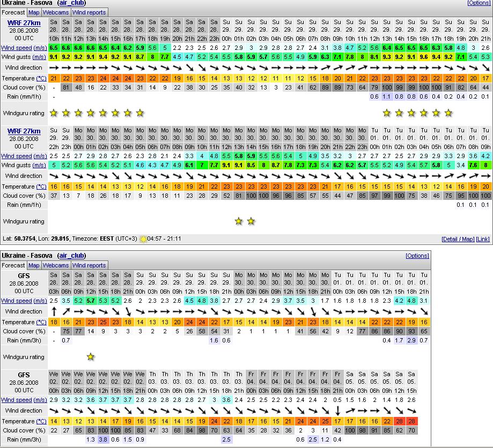Open the first WRF 27km model link
This screenshot has height=448, width=493.
[24, 23]
